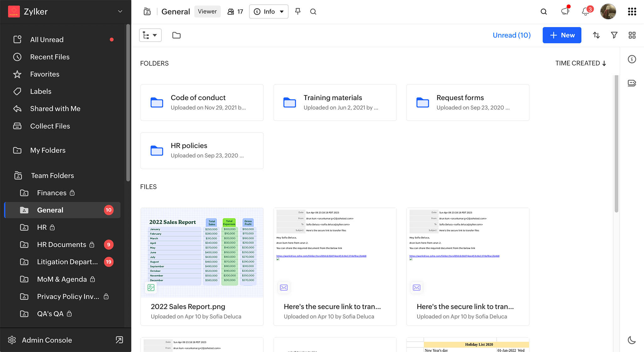
Task: Toggle dark mode moon icon
Action: [x=631, y=340]
